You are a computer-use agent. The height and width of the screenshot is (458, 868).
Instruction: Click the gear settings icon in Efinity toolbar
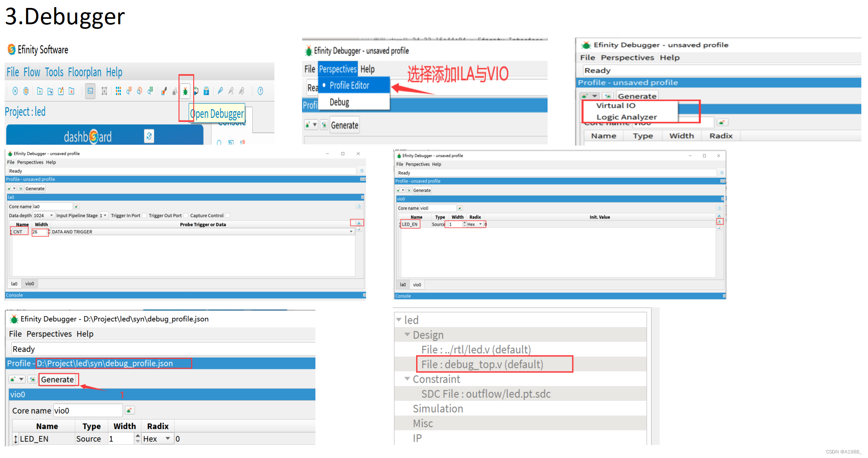click(26, 91)
